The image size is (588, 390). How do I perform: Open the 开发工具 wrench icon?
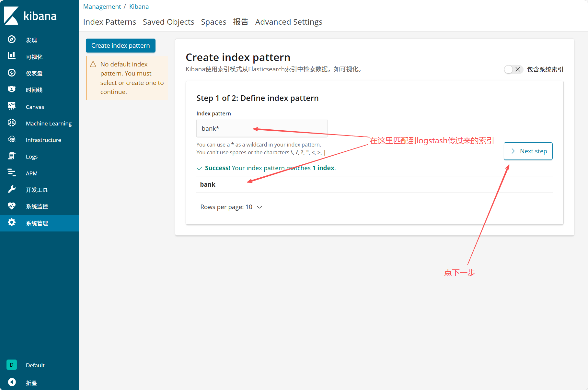[12, 189]
